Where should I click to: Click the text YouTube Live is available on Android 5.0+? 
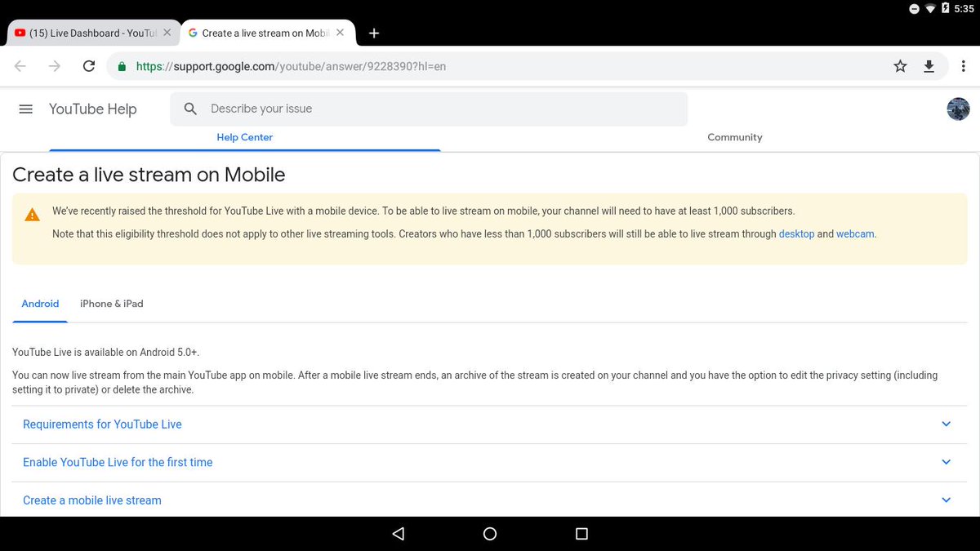pyautogui.click(x=106, y=353)
